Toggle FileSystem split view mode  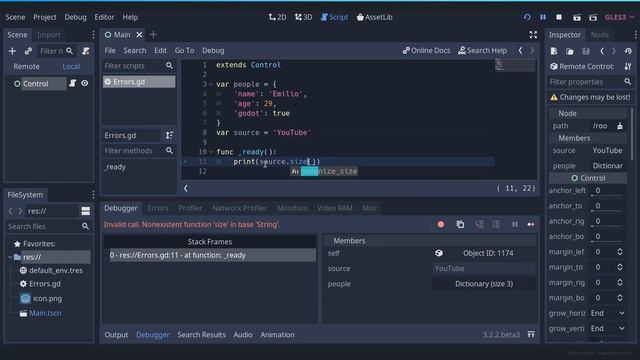click(x=85, y=211)
